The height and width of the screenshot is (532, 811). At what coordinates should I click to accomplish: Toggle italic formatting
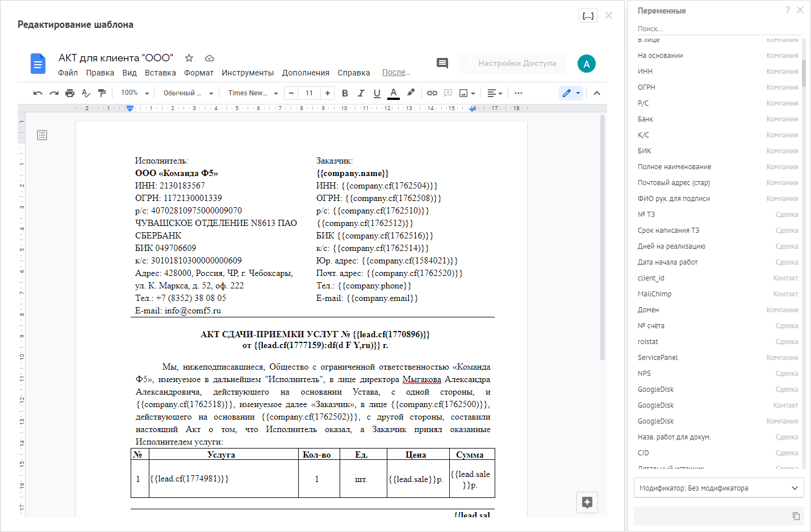pos(361,93)
